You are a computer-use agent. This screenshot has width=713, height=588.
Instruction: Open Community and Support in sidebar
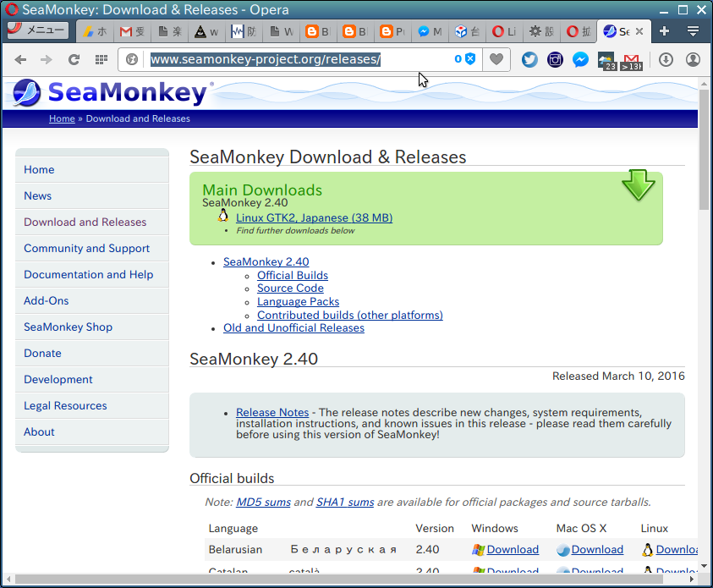pyautogui.click(x=92, y=248)
